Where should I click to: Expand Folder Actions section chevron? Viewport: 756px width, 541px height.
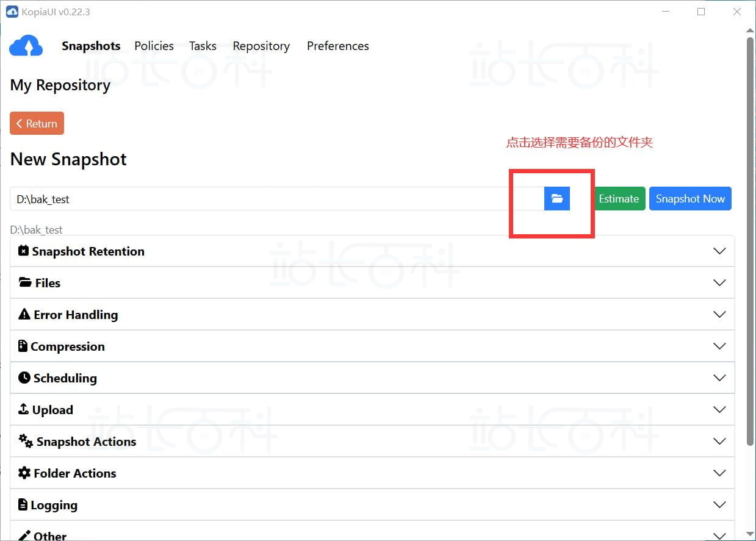[719, 473]
